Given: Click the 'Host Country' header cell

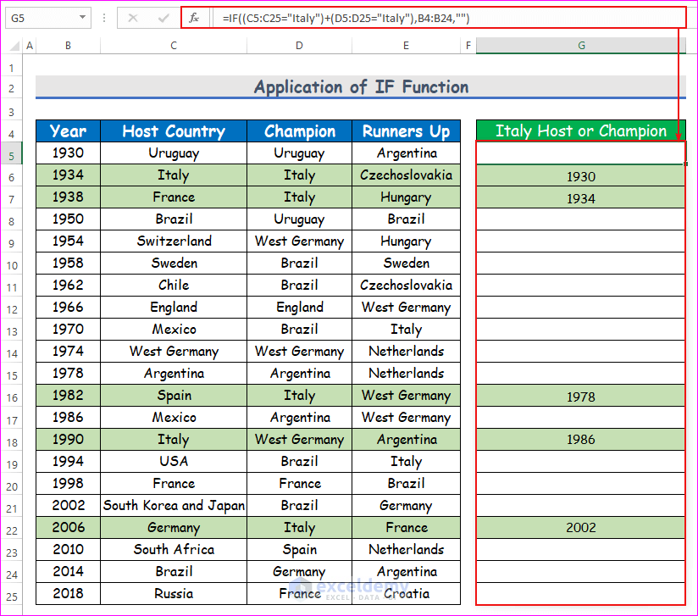Looking at the screenshot, I should point(174,131).
